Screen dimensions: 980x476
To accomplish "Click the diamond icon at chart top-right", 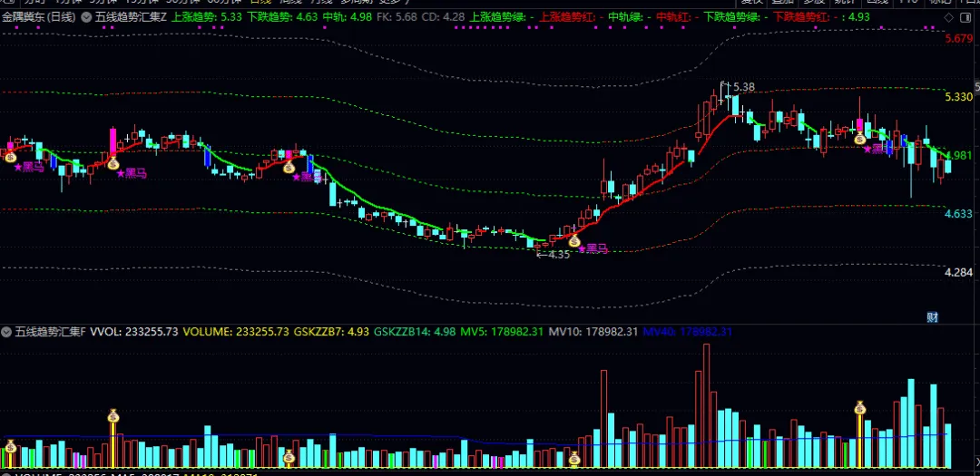I will point(949,17).
